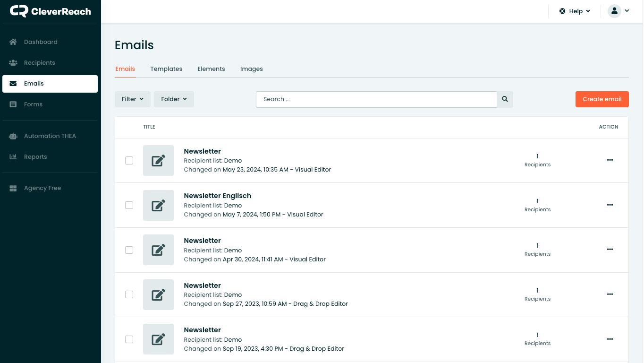Go to the Images tab
644x363 pixels.
pyautogui.click(x=251, y=69)
